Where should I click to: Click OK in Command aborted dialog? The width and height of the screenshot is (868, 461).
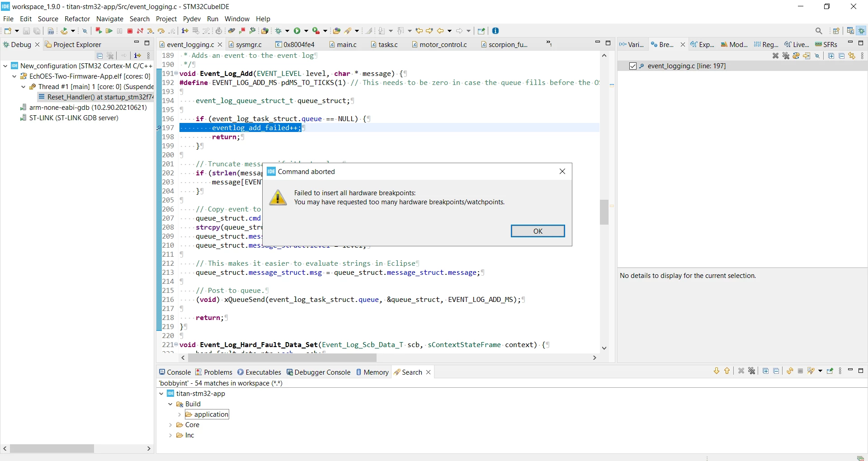coord(538,231)
